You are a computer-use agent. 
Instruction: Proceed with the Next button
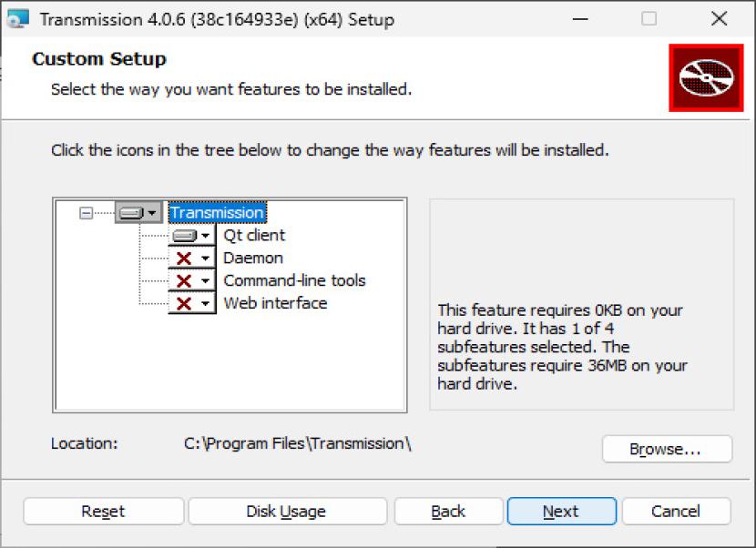coord(561,512)
